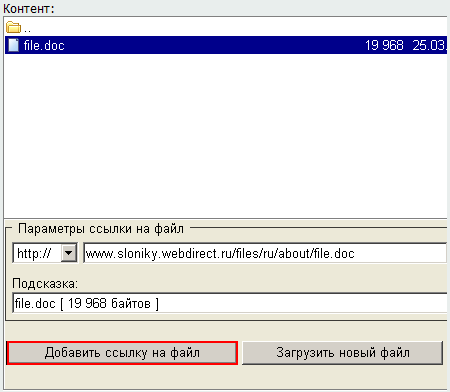Image resolution: width=450 pixels, height=392 pixels.
Task: Click the Подсказка hint input field
Action: tap(230, 303)
